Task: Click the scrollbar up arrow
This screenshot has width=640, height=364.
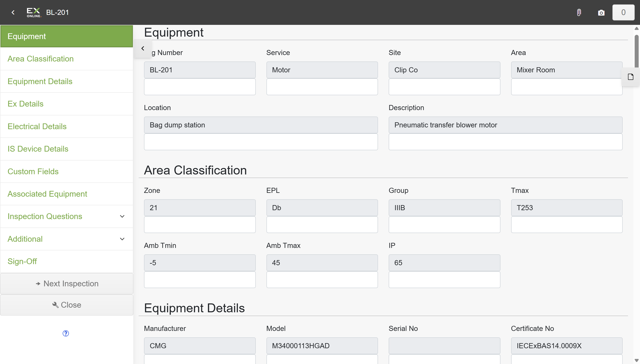Action: coord(636,28)
